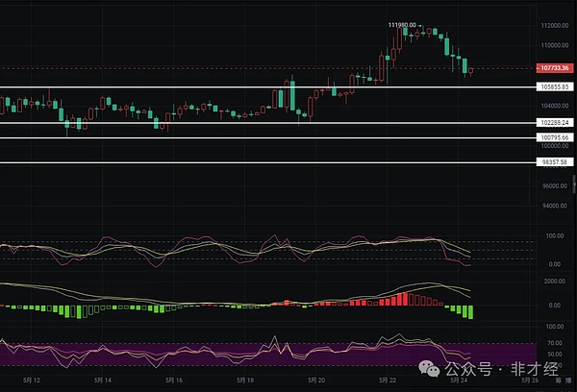Click the 98357.58 price tag on axis
Image resolution: width=577 pixels, height=392 pixels.
point(554,162)
